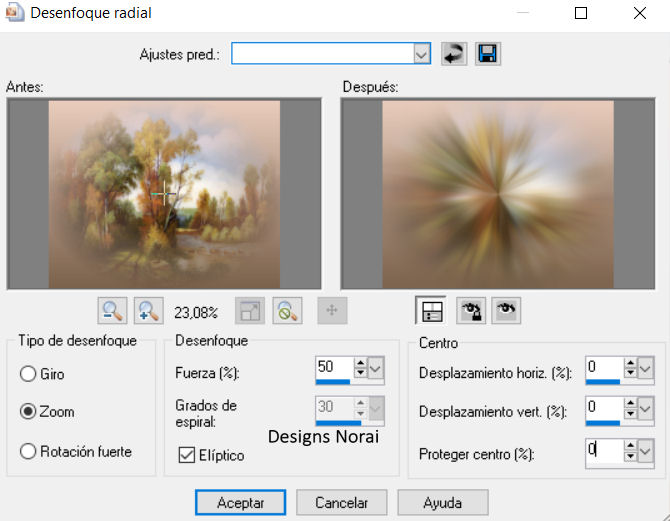Viewport: 670px width, 521px height.
Task: Select the Giro radio button
Action: (28, 374)
